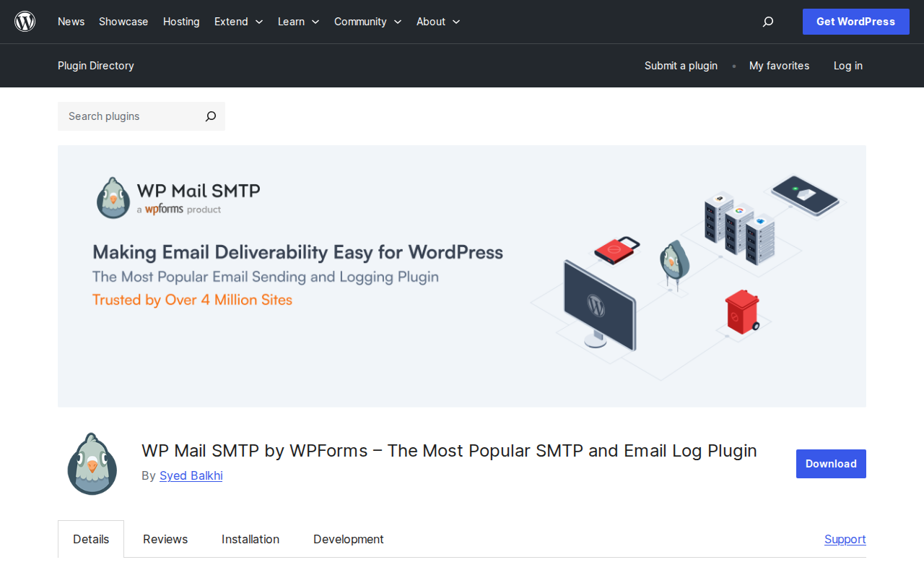This screenshot has width=924, height=578.
Task: Open the Support link
Action: (x=845, y=539)
